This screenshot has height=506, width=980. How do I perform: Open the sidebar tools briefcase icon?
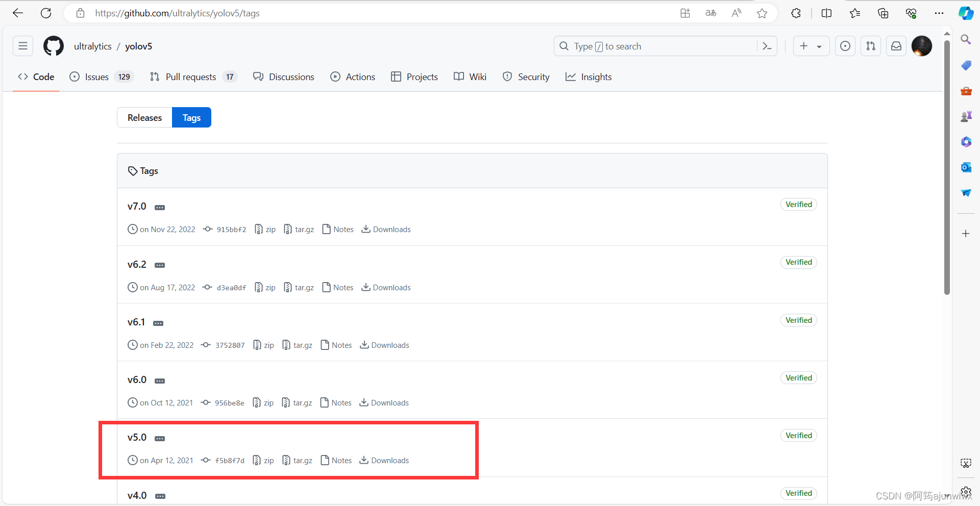[966, 91]
